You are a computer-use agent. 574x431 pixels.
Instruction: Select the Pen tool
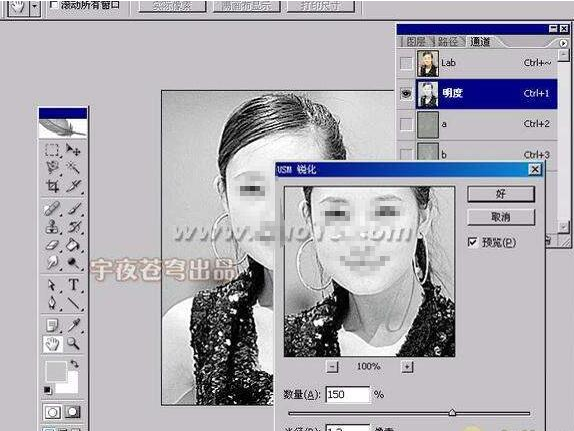[52, 303]
